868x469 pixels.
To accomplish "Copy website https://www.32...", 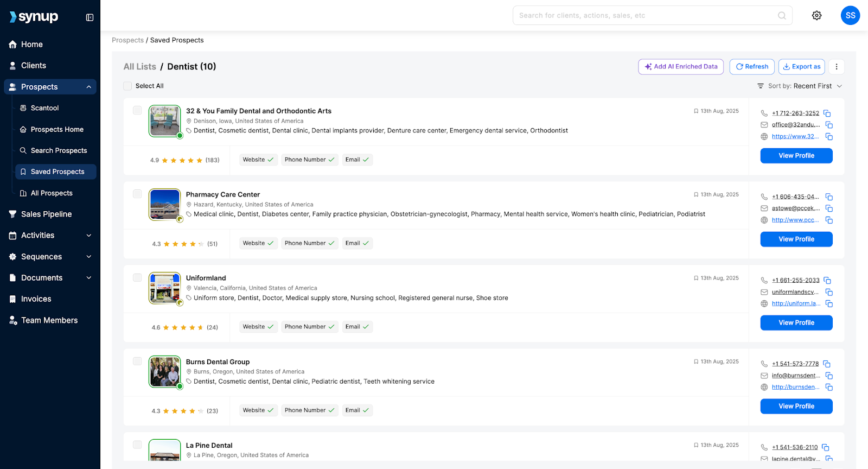I will [x=829, y=137].
